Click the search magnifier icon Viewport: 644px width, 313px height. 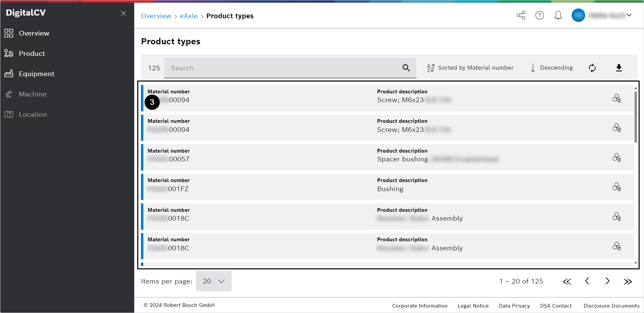click(x=406, y=68)
